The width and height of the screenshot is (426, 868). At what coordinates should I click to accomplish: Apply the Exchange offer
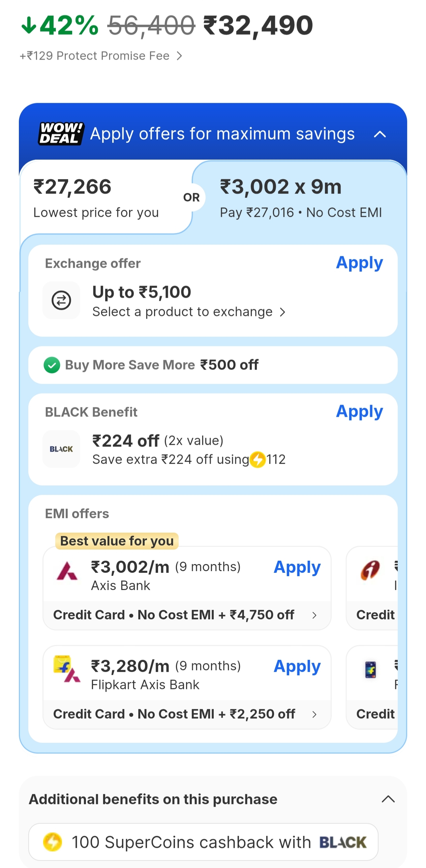[359, 263]
